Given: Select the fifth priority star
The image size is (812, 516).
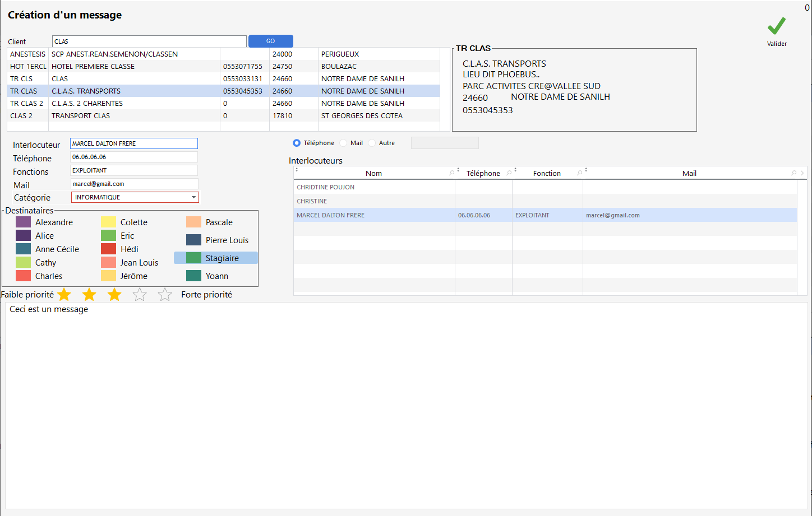Looking at the screenshot, I should tap(165, 295).
